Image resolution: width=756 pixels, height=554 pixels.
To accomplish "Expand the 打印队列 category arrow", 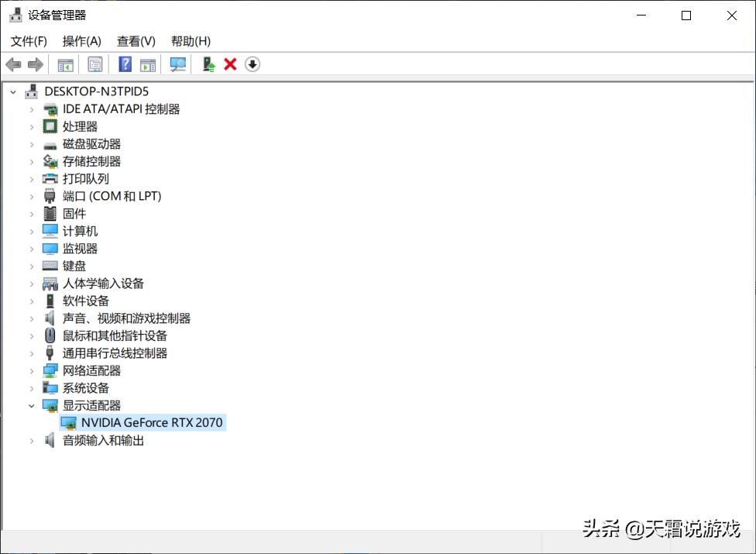I will coord(32,179).
